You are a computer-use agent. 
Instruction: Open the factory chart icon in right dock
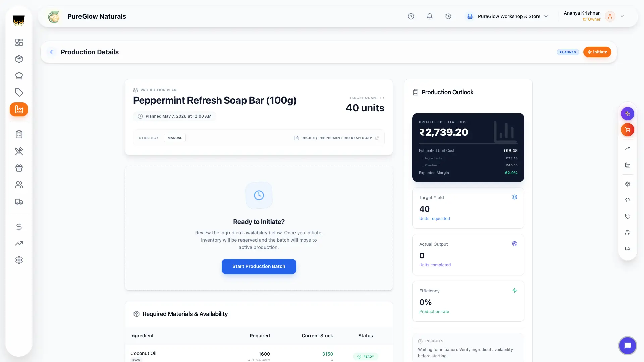click(628, 165)
